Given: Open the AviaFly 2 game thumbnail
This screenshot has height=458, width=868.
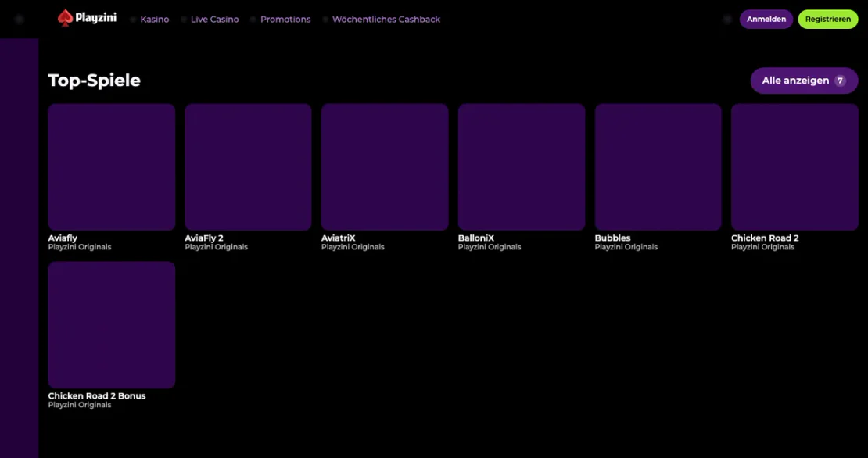Looking at the screenshot, I should pyautogui.click(x=248, y=167).
